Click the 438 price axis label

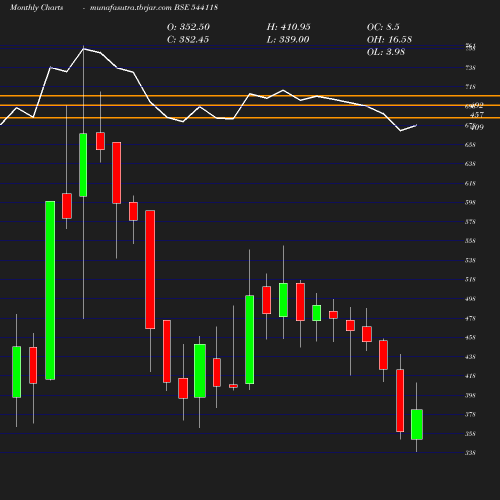[470, 357]
